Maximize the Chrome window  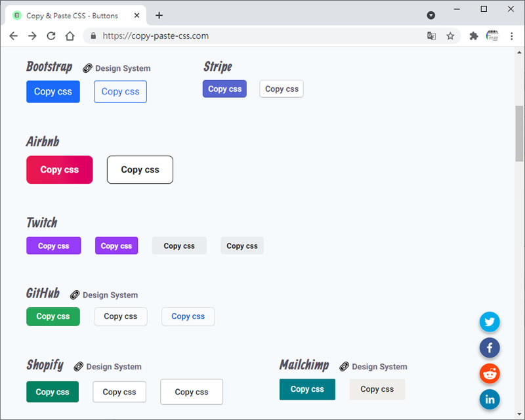pos(484,9)
